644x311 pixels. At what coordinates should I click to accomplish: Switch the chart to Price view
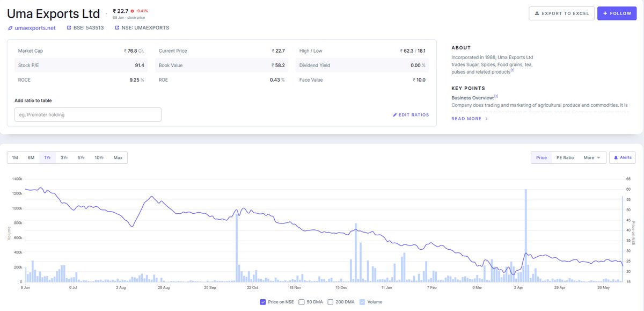541,157
